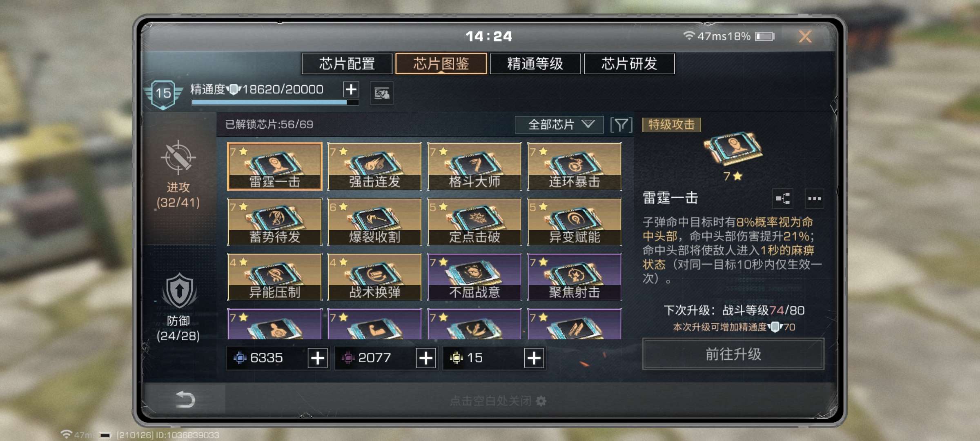Viewport: 980px width, 441px height.
Task: Add more blue chips currency 6335
Action: (318, 358)
